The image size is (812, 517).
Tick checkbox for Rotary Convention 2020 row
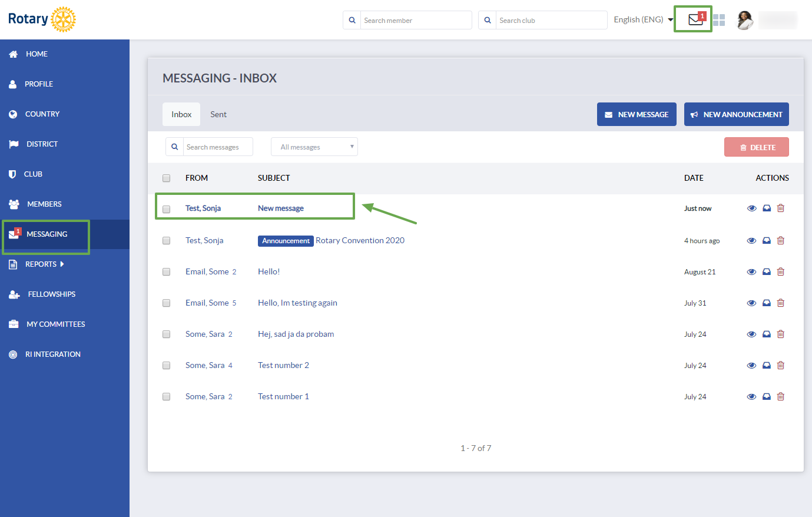pos(166,240)
